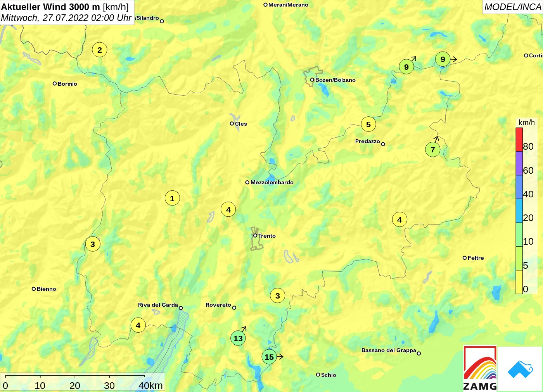543x392 pixels.
Task: Click the 9 marker with east-pointing arrow
Action: click(x=443, y=59)
